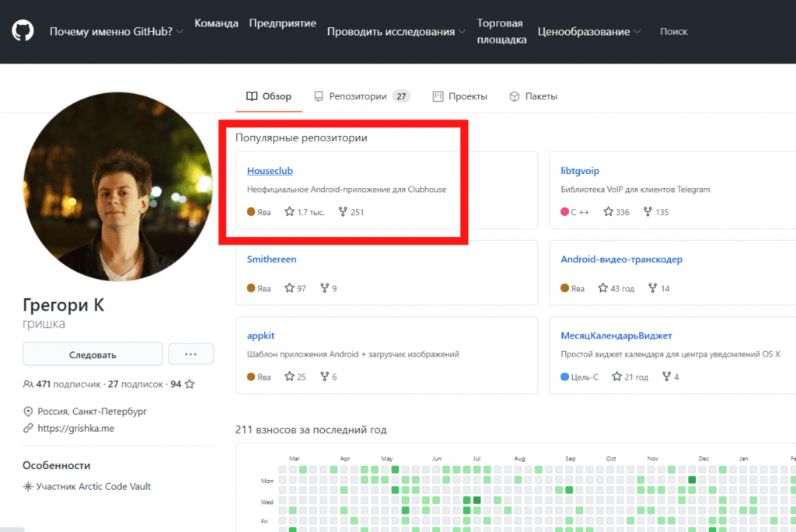
Task: Click the people icon beside followers count
Action: [28, 384]
